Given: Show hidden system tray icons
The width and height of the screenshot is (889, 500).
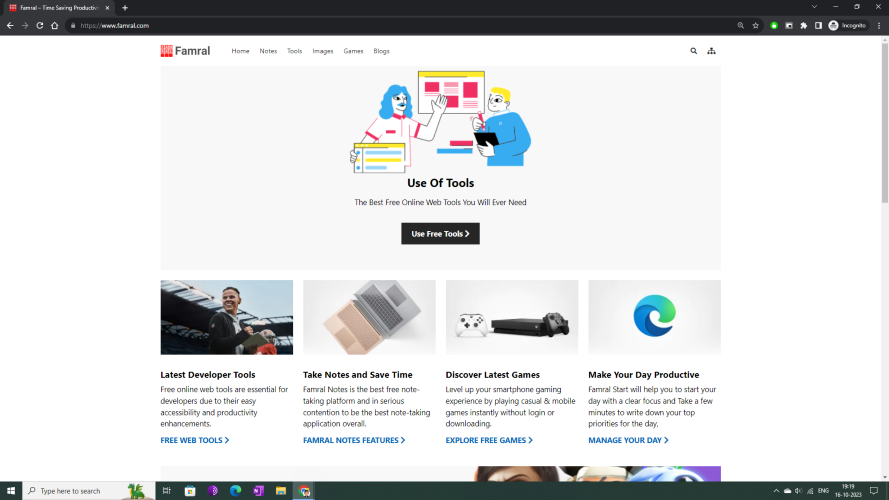Looking at the screenshot, I should pyautogui.click(x=776, y=491).
